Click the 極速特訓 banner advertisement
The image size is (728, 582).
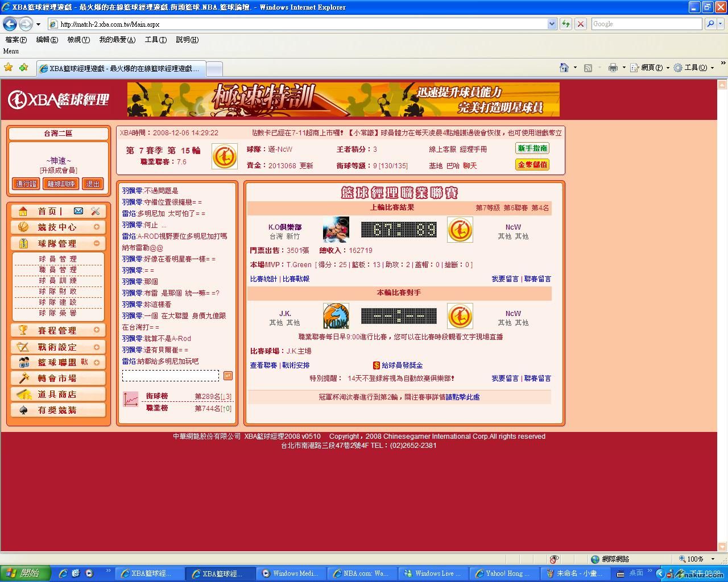click(344, 99)
